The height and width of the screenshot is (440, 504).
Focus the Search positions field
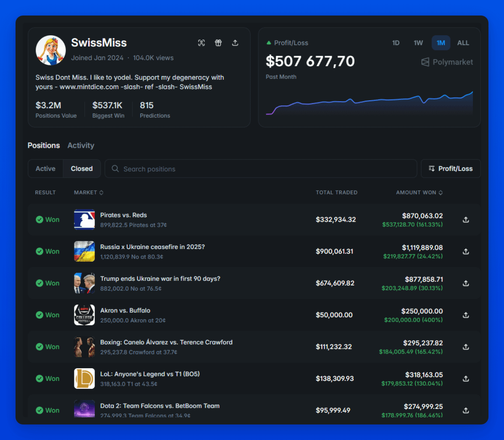[261, 169]
